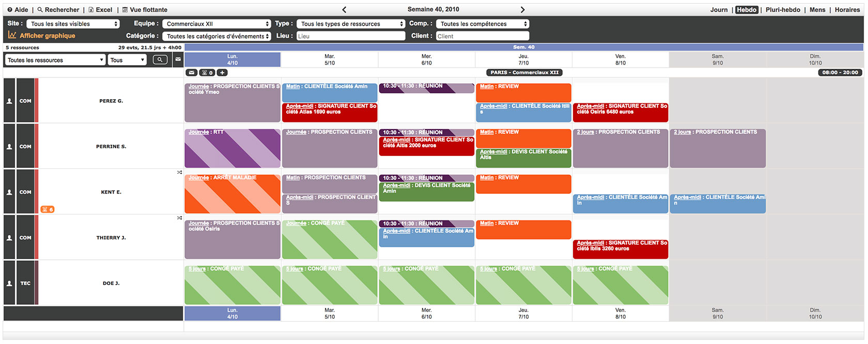The width and height of the screenshot is (868, 344).
Task: Click the Client input field
Action: click(482, 36)
